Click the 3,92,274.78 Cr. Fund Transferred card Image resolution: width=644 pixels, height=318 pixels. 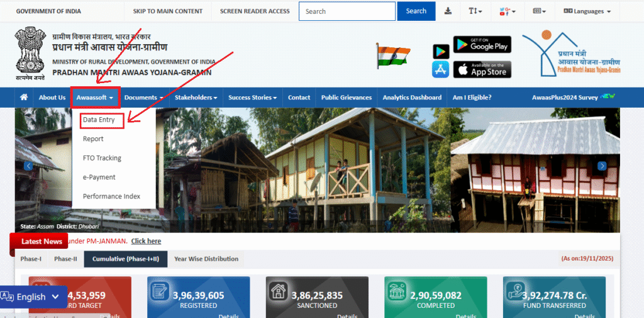click(x=554, y=297)
